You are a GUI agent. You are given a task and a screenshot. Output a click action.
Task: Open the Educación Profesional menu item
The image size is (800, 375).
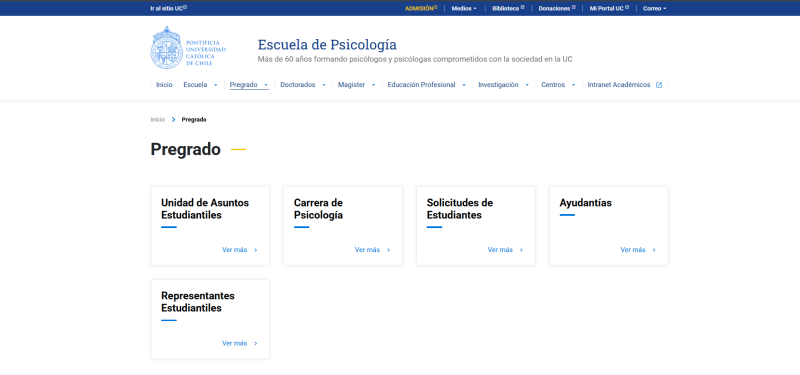[421, 85]
